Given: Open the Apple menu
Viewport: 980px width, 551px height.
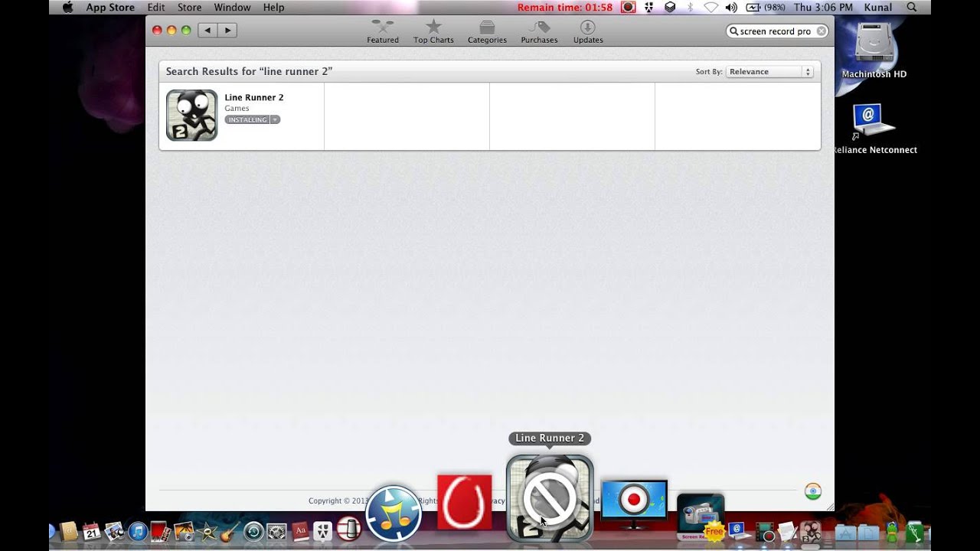Looking at the screenshot, I should [67, 7].
